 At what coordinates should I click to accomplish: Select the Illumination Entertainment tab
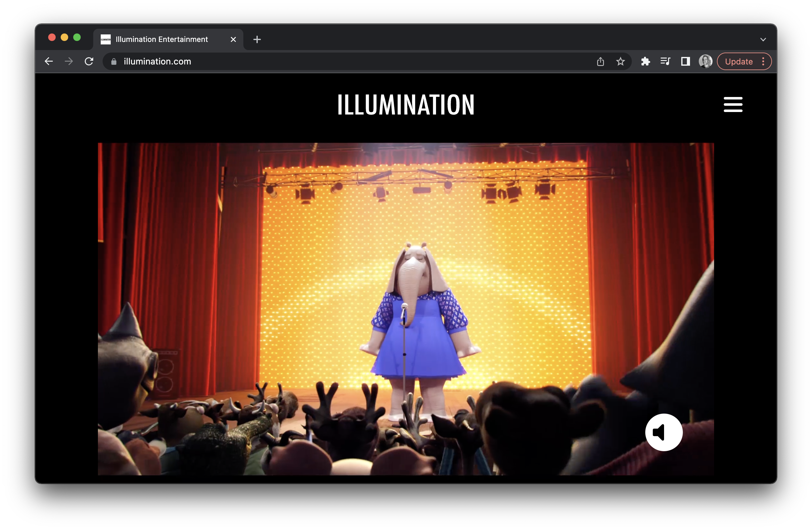tap(168, 40)
